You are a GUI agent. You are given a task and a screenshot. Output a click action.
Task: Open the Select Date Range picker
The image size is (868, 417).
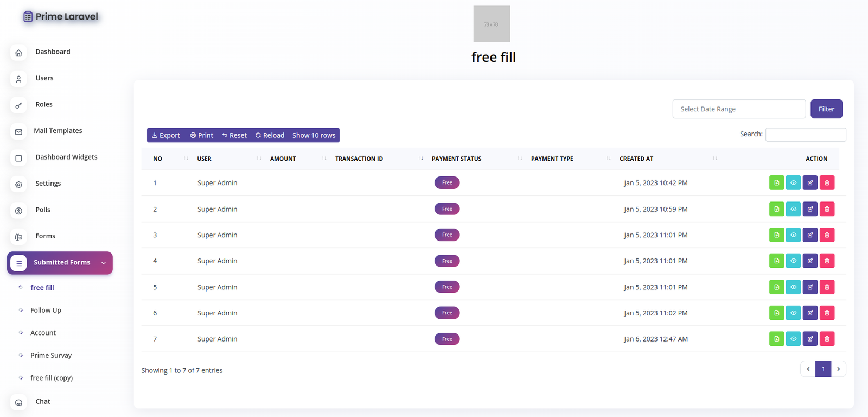point(738,109)
